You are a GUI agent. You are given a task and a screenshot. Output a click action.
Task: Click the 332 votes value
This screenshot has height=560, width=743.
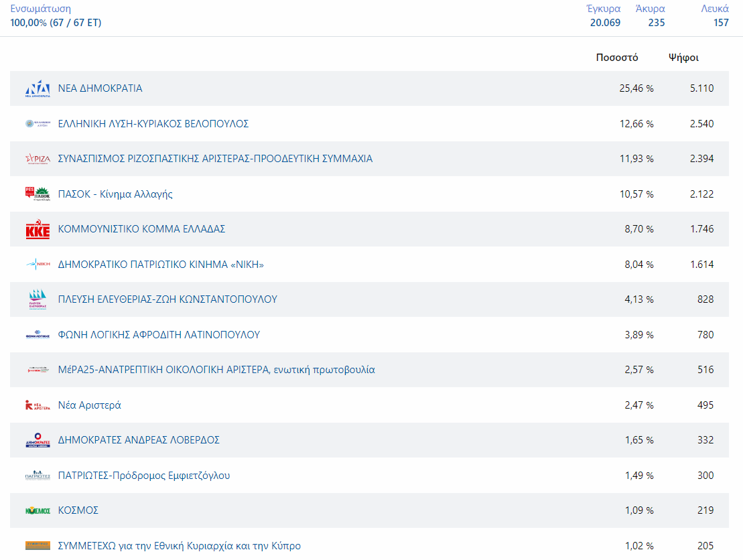(705, 440)
